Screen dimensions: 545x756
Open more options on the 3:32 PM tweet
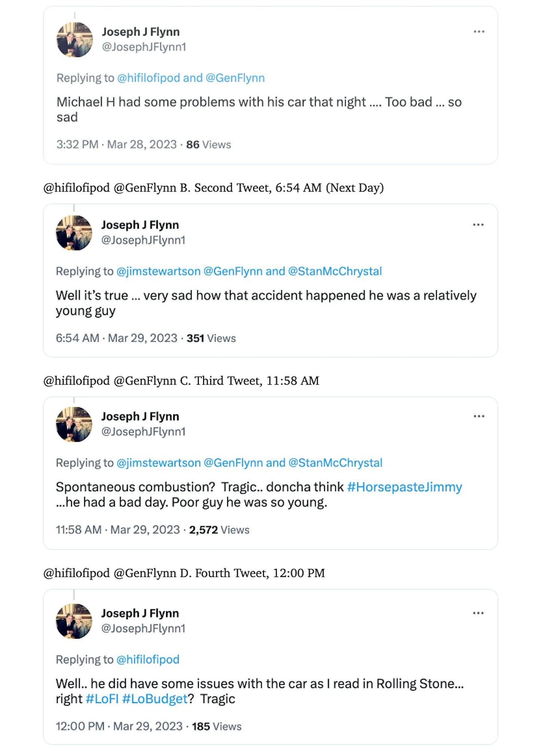click(x=479, y=32)
